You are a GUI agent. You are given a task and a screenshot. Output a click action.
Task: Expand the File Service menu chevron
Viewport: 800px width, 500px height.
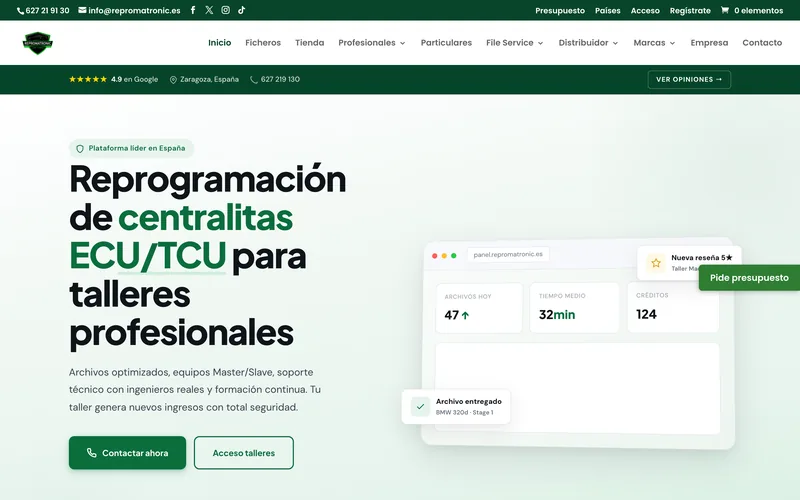541,43
